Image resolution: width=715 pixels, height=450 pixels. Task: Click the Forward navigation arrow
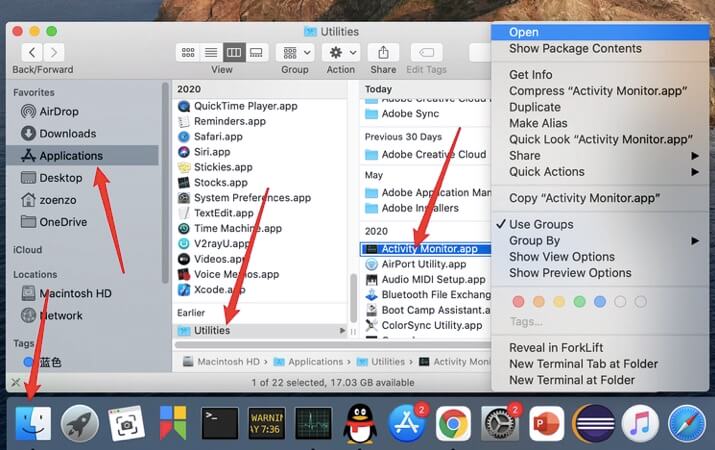pyautogui.click(x=54, y=53)
